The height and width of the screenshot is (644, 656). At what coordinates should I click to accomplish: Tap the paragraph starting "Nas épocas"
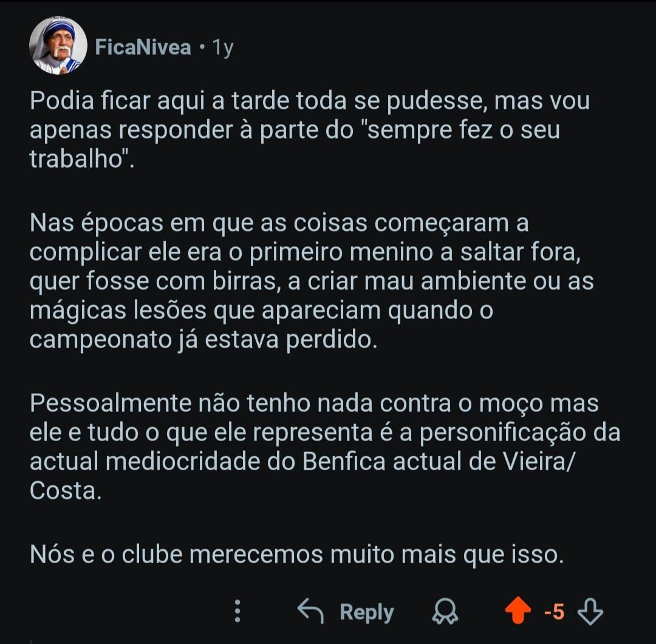[x=310, y=281]
